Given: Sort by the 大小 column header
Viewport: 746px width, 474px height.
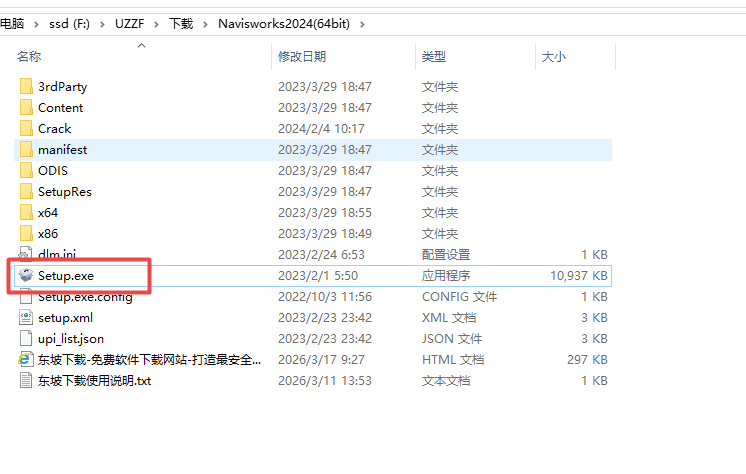Looking at the screenshot, I should coord(553,57).
